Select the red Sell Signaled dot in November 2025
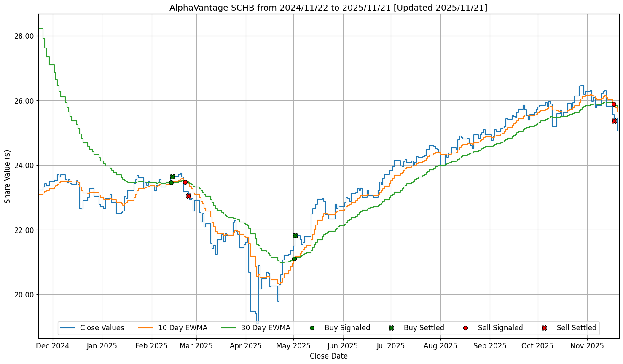 coord(614,104)
